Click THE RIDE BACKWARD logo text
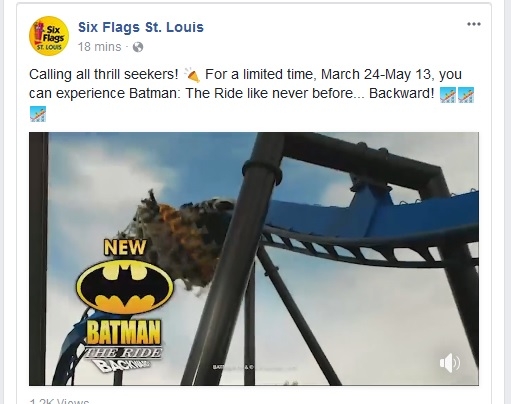The height and width of the screenshot is (404, 511). 123,359
